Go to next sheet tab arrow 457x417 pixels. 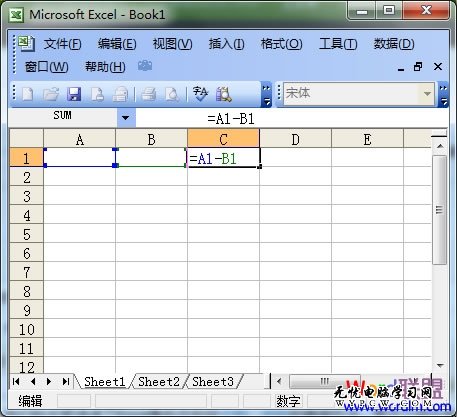[49, 381]
